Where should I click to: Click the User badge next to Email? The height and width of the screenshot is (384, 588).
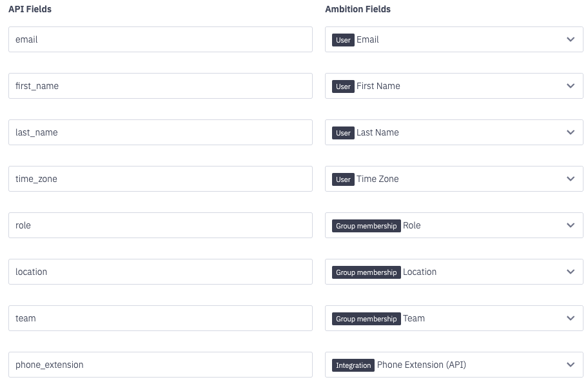344,39
